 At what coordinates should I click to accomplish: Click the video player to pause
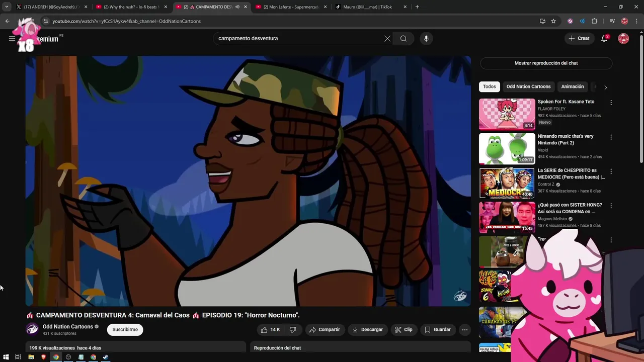[248, 181]
